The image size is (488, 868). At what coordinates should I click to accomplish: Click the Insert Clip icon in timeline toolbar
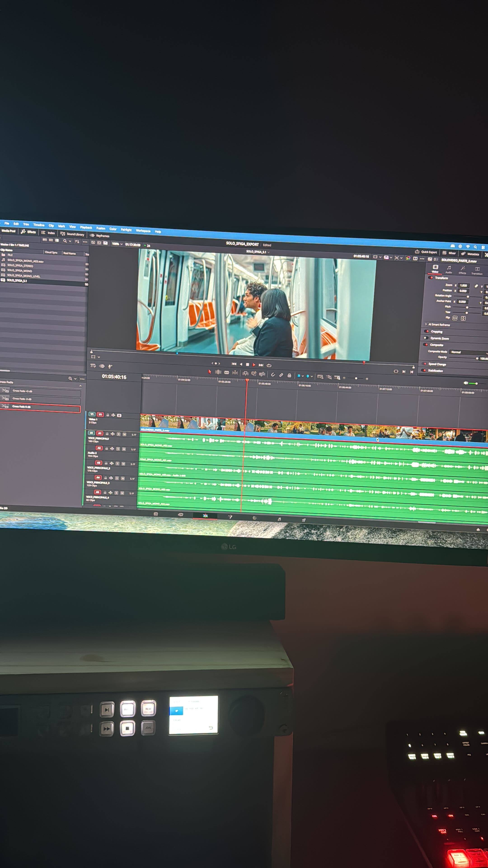246,373
